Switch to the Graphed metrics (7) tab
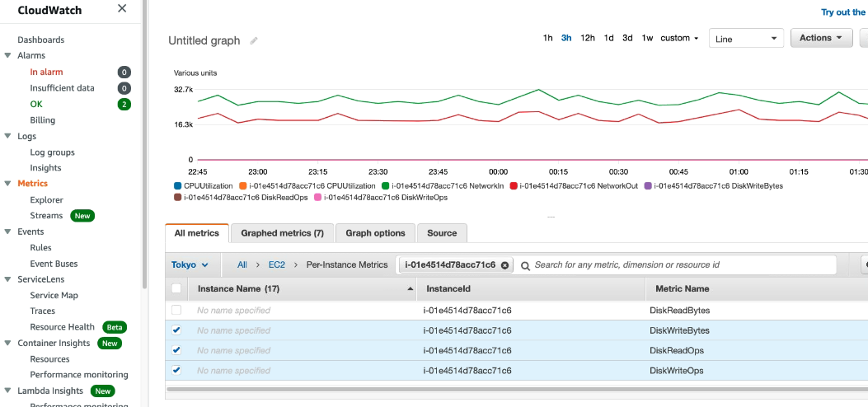This screenshot has height=407, width=868. coord(282,233)
